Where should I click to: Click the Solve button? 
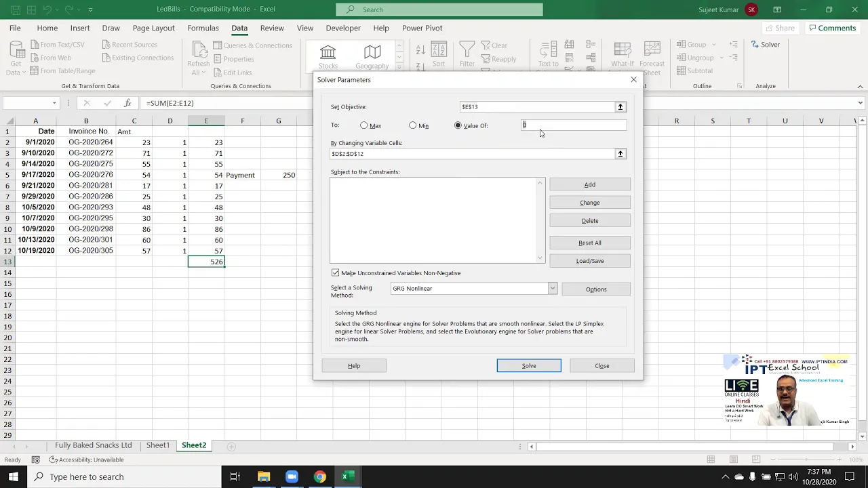(529, 366)
